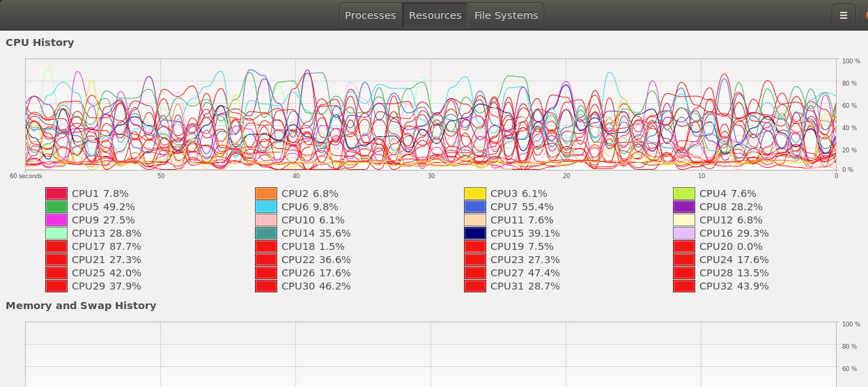Open the CPU8 purple color swatch
This screenshot has height=387, width=868.
tap(684, 207)
